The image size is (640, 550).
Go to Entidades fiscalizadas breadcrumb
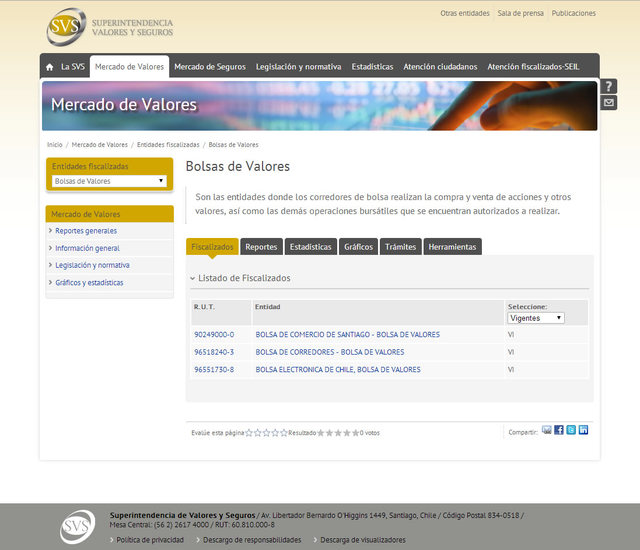(x=168, y=145)
